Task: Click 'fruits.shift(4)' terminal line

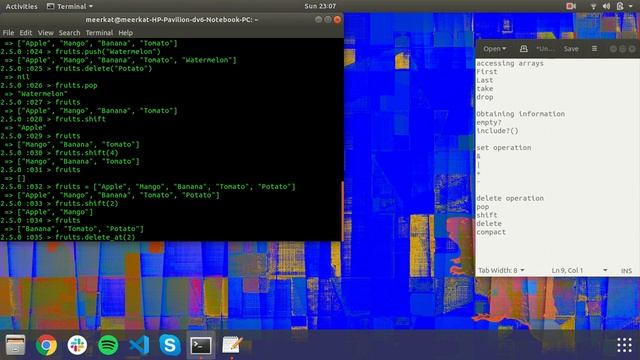Action: 59,153
